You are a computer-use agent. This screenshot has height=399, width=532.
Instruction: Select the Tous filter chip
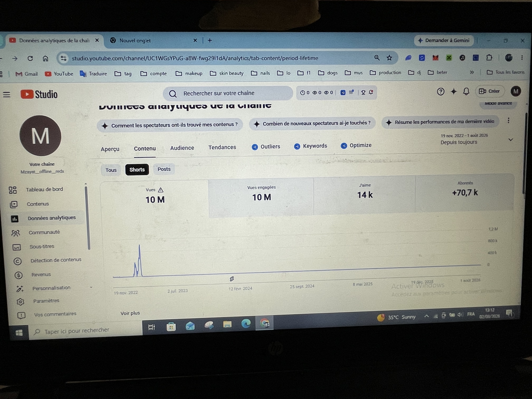tap(111, 170)
